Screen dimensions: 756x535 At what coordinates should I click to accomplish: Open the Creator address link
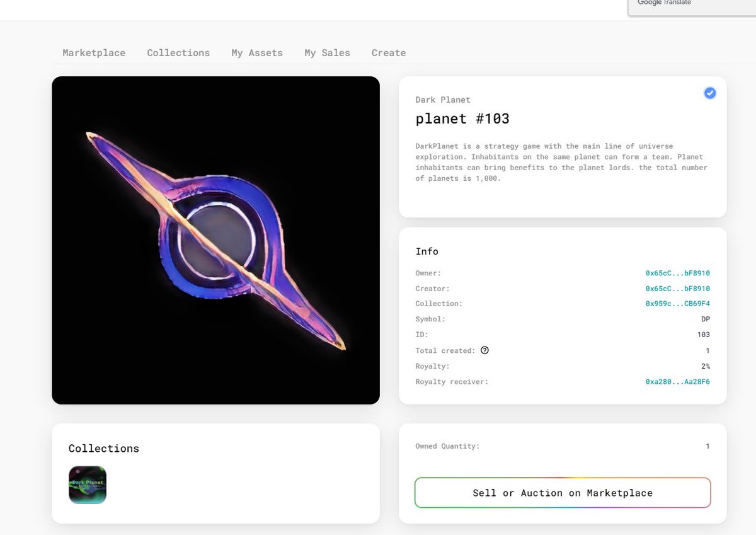pyautogui.click(x=677, y=289)
